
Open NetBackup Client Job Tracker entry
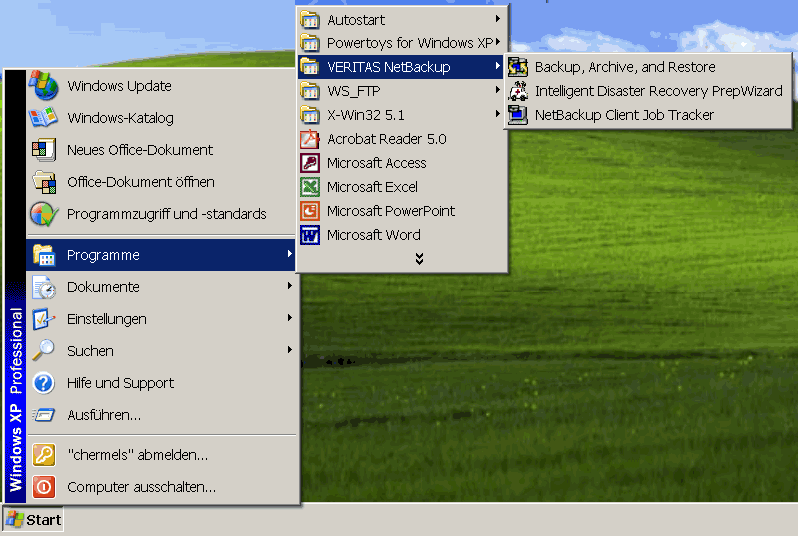648,115
